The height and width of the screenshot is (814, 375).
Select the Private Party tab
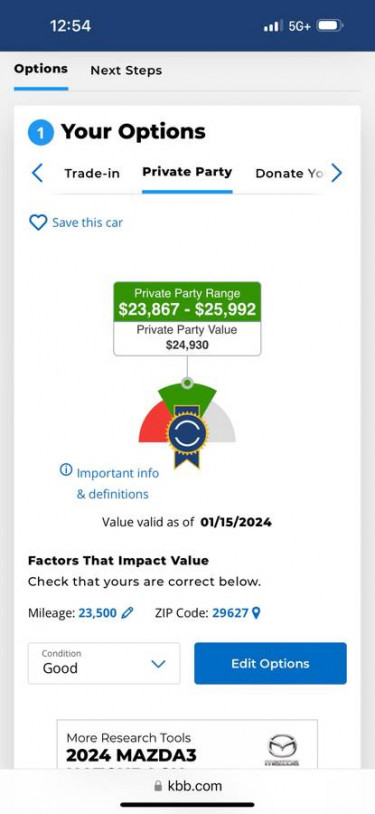click(187, 172)
